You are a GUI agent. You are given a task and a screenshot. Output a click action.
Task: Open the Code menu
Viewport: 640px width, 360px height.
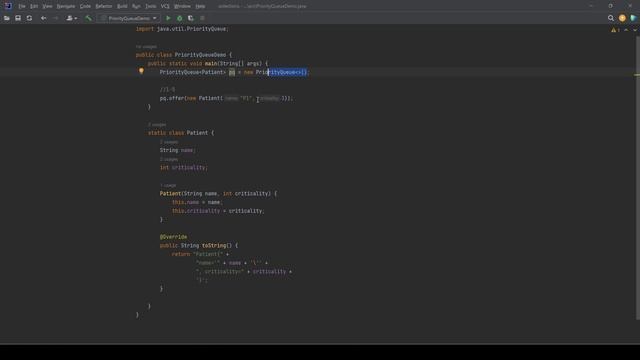tap(85, 6)
